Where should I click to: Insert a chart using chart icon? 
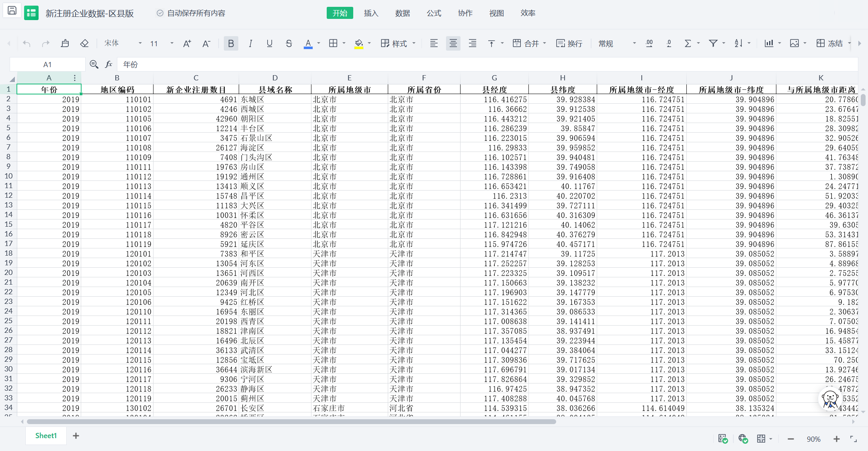pyautogui.click(x=769, y=43)
